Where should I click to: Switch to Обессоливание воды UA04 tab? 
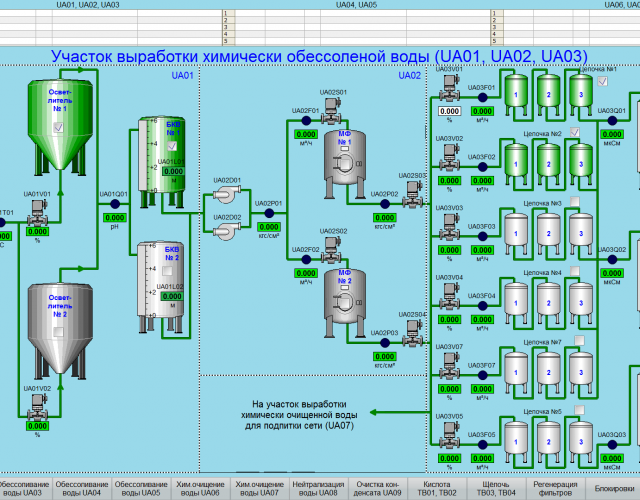pyautogui.click(x=80, y=487)
